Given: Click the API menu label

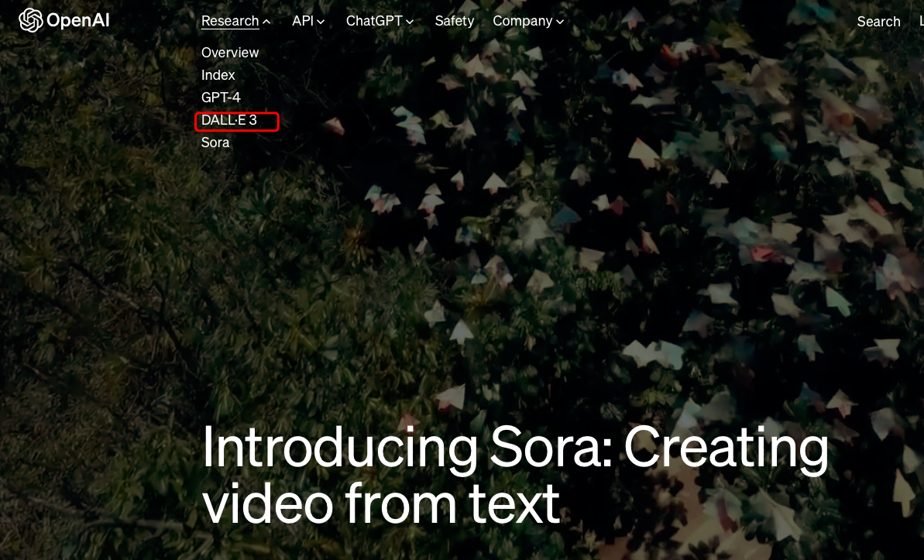Looking at the screenshot, I should pyautogui.click(x=303, y=21).
